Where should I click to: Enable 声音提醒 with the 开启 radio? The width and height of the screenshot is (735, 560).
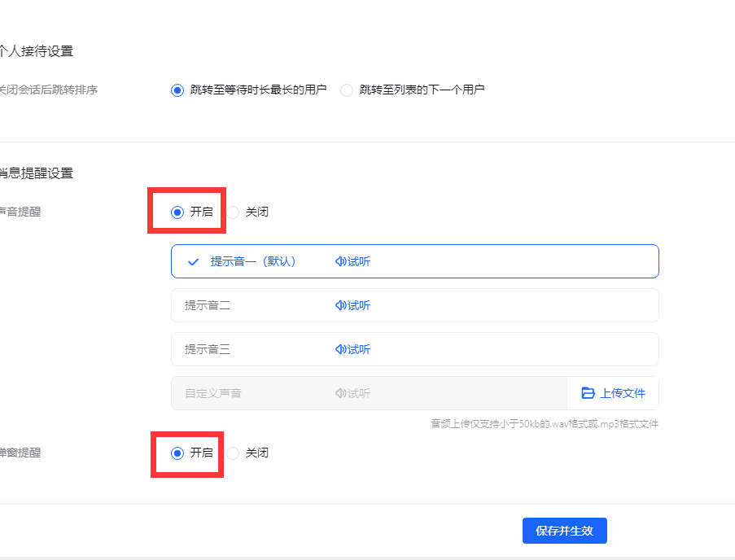(x=177, y=212)
